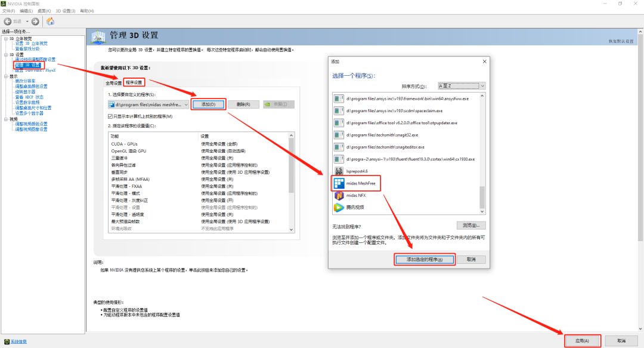Click the NVIDIA logo in the title bar
644x348 pixels.
(4, 4)
